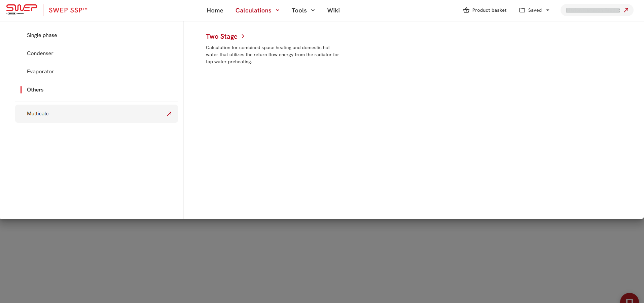
Task: Click the blurred user account field
Action: [x=592, y=10]
